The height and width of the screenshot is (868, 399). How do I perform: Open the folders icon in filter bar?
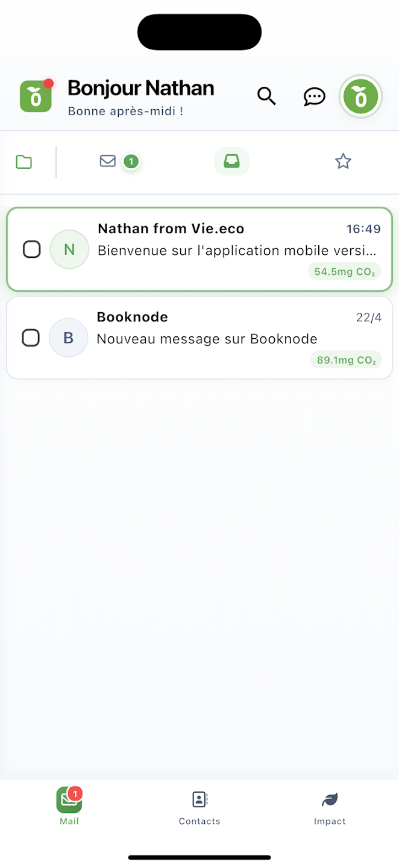24,161
